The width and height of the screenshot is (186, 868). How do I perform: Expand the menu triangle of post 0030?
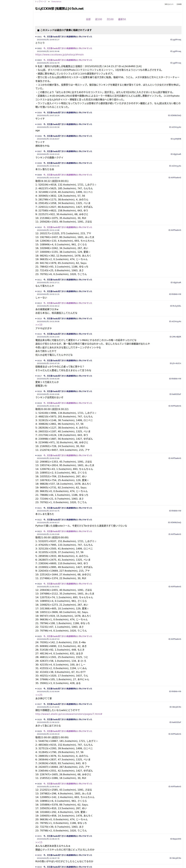tap(36, 784)
